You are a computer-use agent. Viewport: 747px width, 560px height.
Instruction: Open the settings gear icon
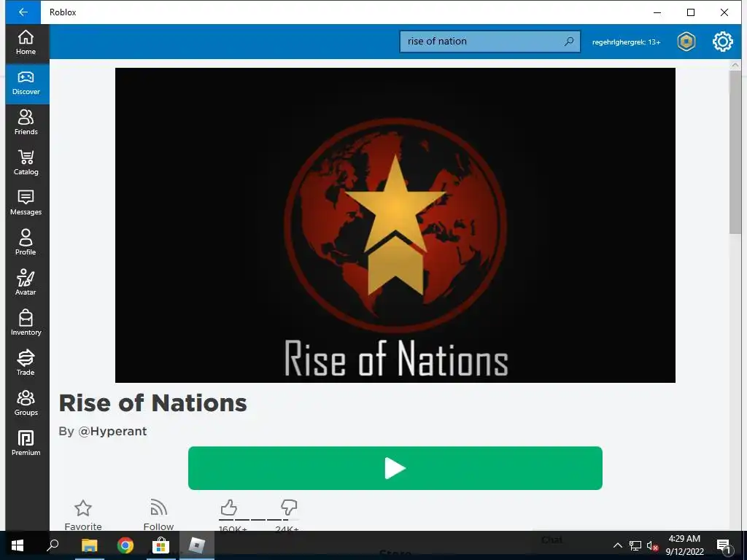723,42
